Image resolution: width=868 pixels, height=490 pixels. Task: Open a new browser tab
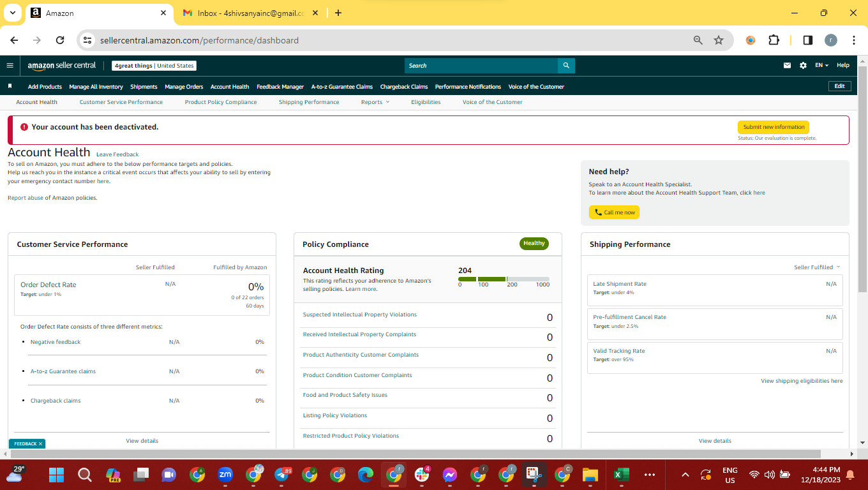338,13
